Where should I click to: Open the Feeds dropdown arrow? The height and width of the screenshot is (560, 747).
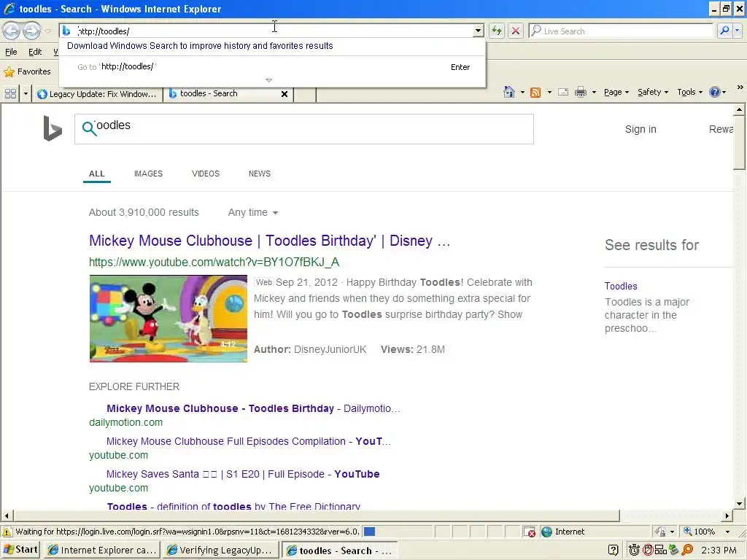click(x=549, y=93)
